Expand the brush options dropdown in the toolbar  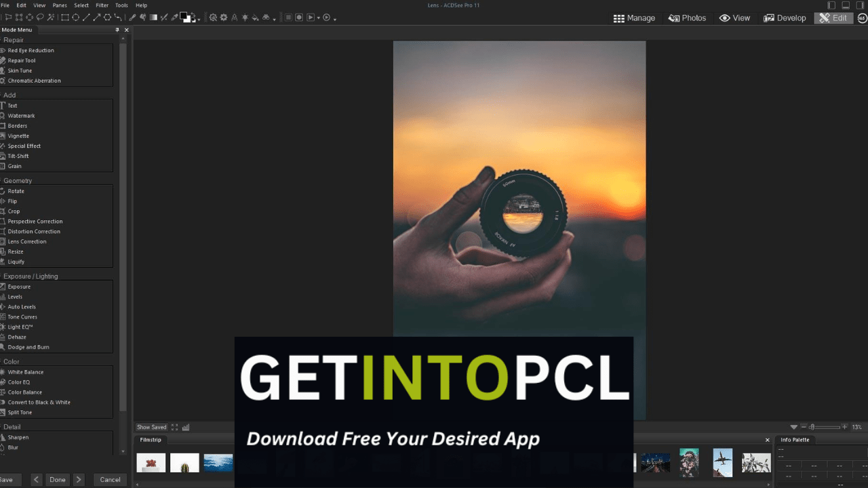(x=199, y=19)
